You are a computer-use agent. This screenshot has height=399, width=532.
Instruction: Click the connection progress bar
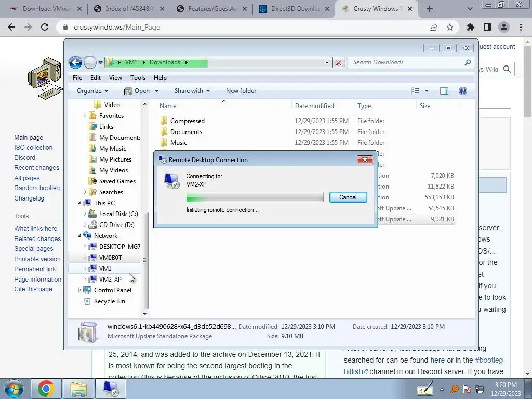pyautogui.click(x=255, y=197)
